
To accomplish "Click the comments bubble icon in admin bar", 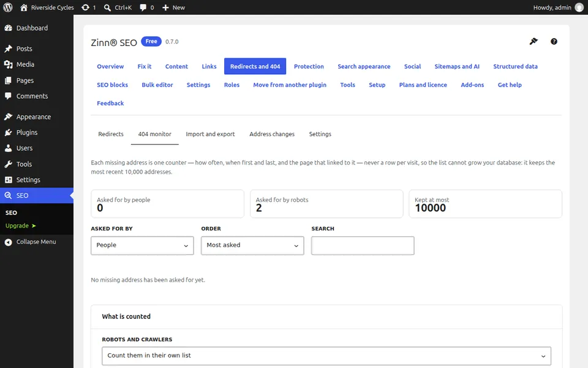I will click(143, 7).
